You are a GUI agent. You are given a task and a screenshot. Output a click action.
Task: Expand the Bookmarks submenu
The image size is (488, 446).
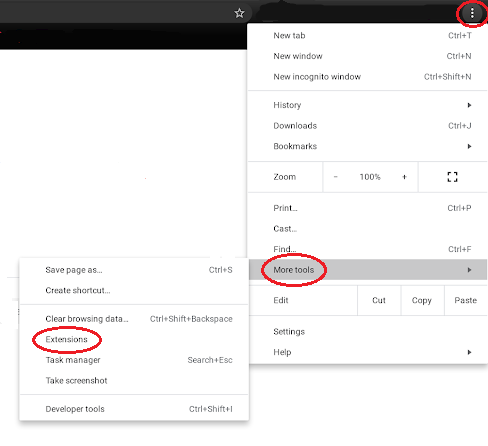click(367, 146)
